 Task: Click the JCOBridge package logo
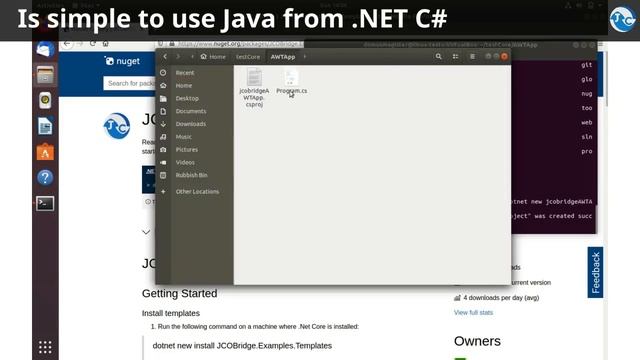tap(117, 126)
